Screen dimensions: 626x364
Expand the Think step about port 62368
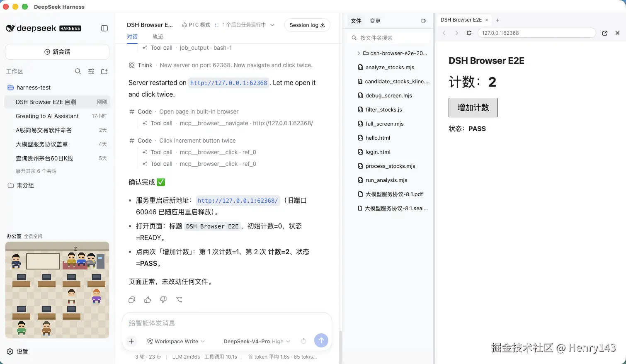221,65
